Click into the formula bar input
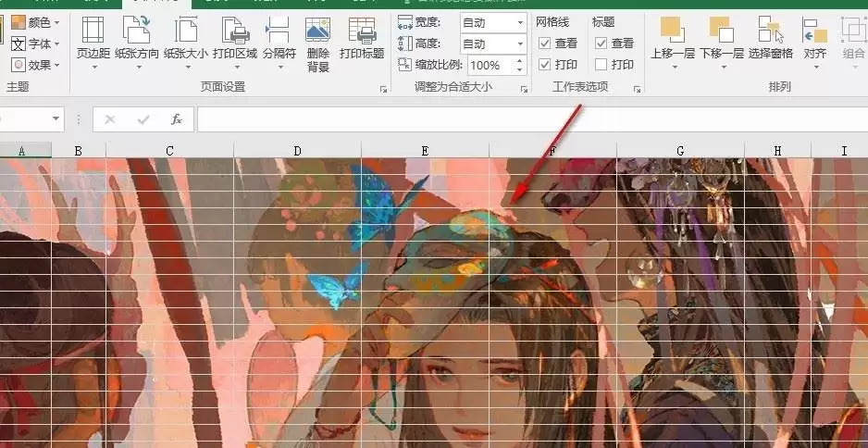The width and height of the screenshot is (868, 448). click(532, 119)
